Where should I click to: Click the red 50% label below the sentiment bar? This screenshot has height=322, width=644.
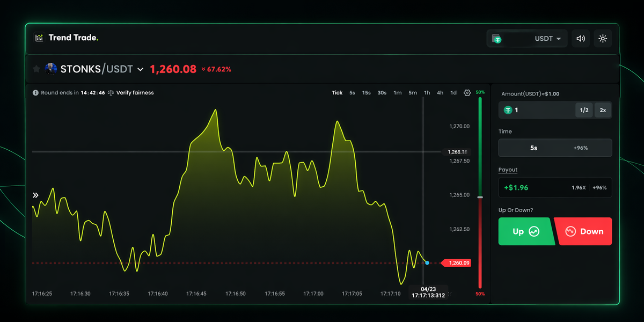(480, 294)
